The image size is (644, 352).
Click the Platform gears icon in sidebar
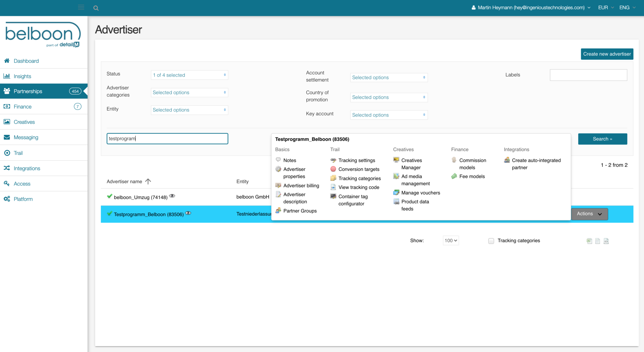7,199
